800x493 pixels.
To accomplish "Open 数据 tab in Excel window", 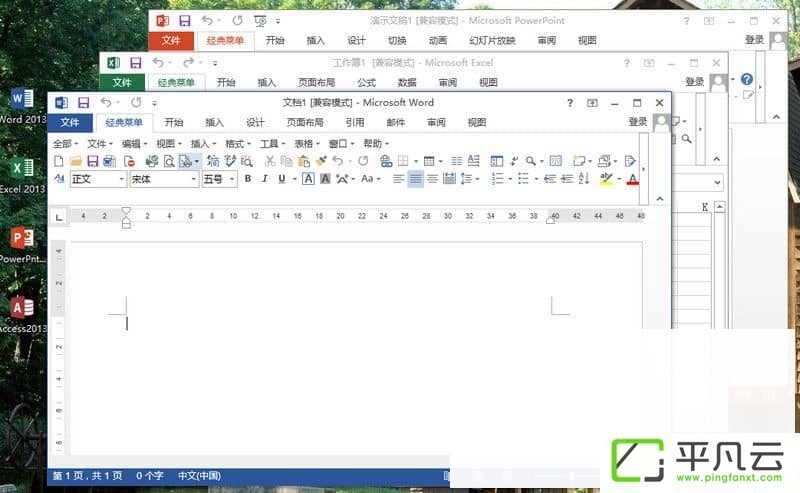I will click(407, 82).
